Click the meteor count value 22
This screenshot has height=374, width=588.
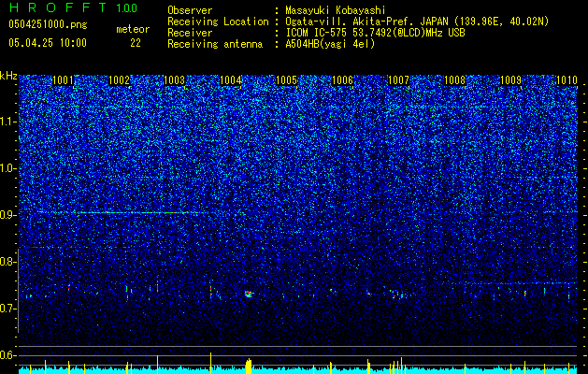coord(136,43)
